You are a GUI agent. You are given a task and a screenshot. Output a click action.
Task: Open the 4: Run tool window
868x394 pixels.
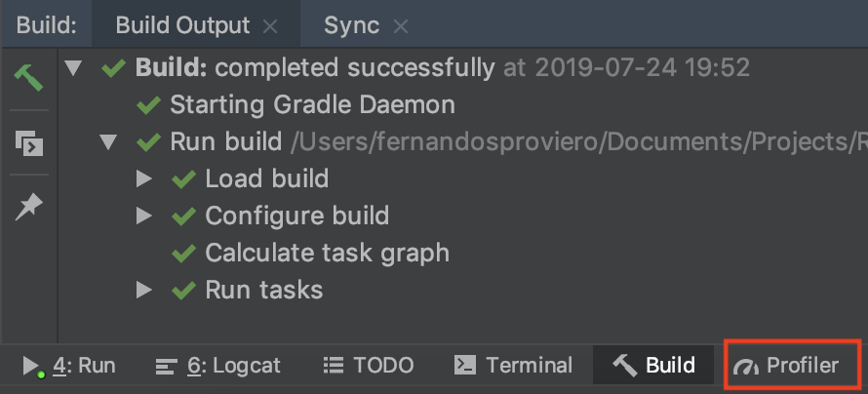coord(70,366)
